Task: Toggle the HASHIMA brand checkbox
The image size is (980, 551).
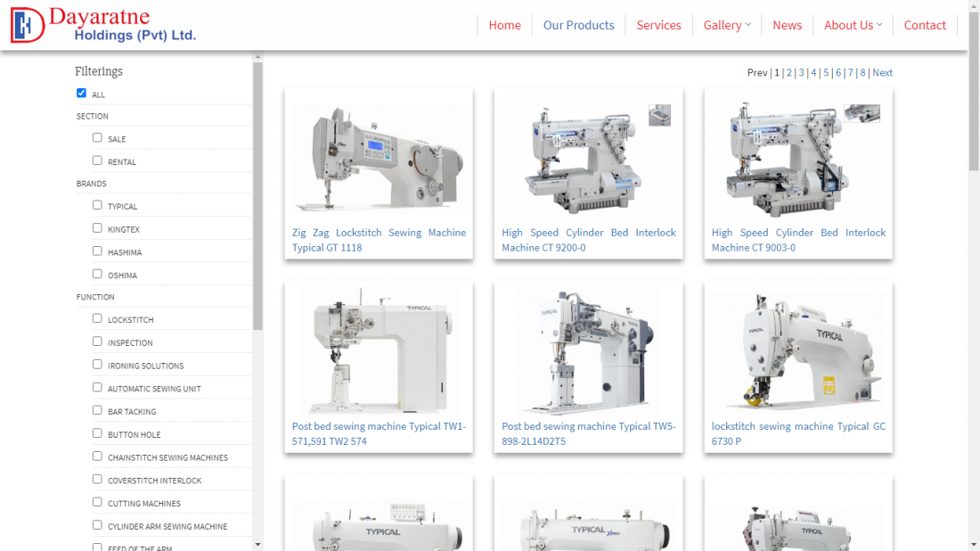Action: pos(97,251)
